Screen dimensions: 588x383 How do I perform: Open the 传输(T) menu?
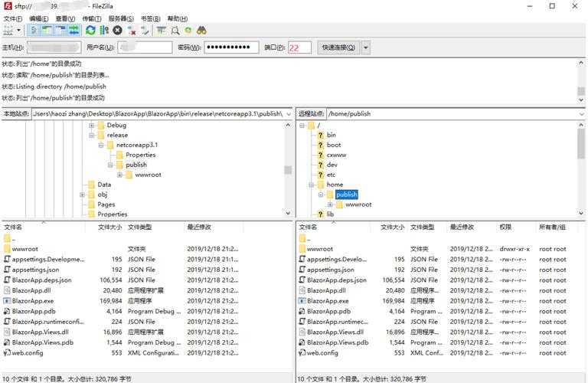coord(92,18)
